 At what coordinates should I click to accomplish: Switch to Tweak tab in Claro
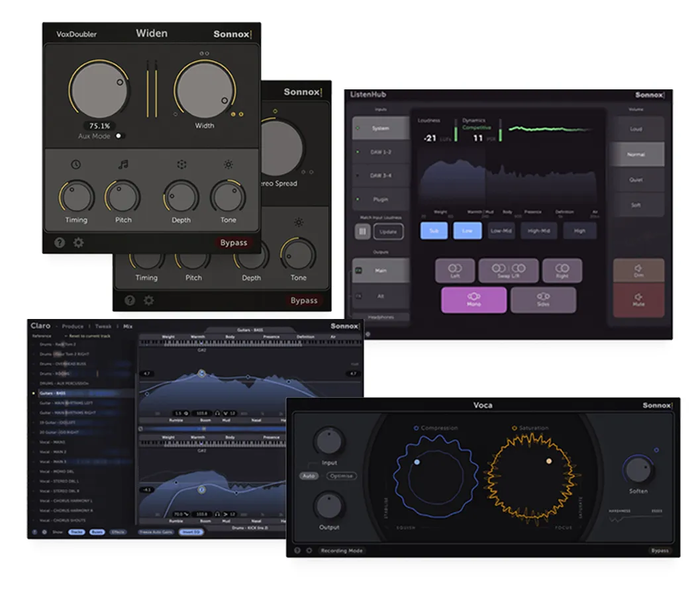103,326
